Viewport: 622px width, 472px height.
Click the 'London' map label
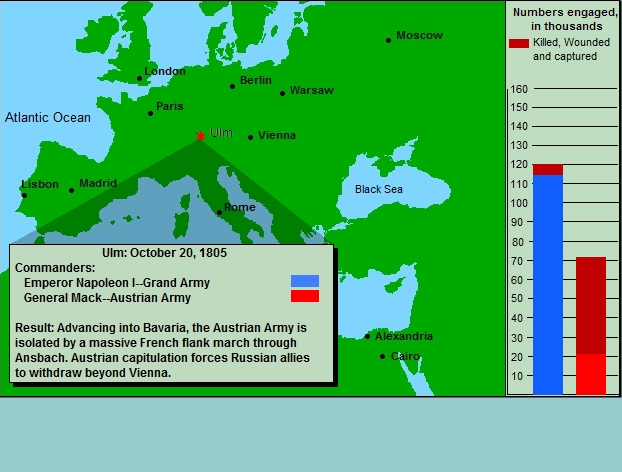(165, 71)
